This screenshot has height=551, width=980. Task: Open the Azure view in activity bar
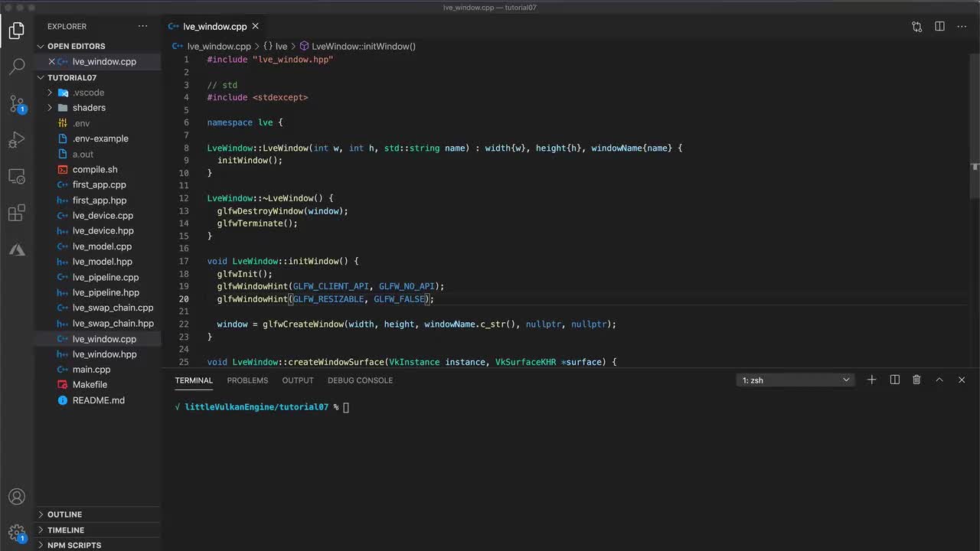pos(17,250)
